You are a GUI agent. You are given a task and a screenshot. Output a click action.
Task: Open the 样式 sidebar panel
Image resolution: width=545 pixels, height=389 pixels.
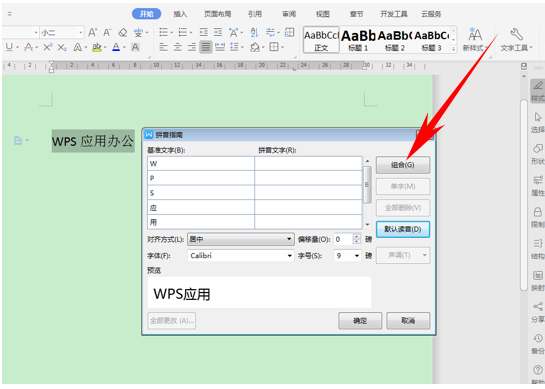tap(537, 91)
